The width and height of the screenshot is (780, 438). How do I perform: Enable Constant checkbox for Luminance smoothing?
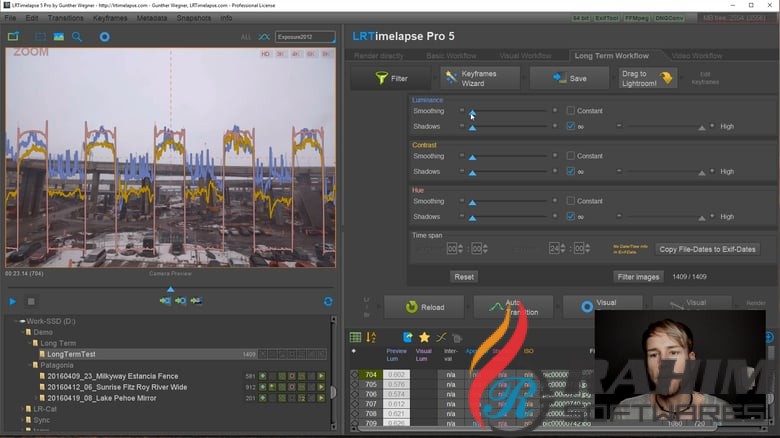[x=571, y=111]
